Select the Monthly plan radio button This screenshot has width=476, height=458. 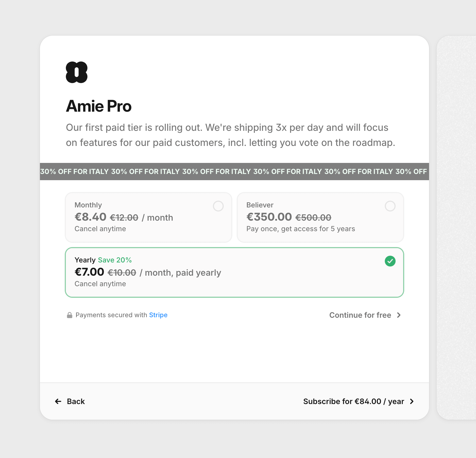point(218,206)
